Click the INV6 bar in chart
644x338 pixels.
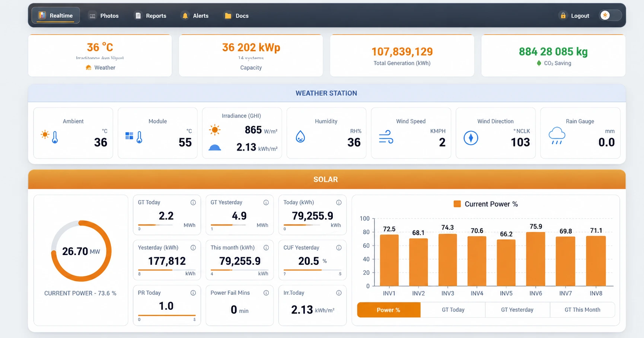click(x=536, y=259)
